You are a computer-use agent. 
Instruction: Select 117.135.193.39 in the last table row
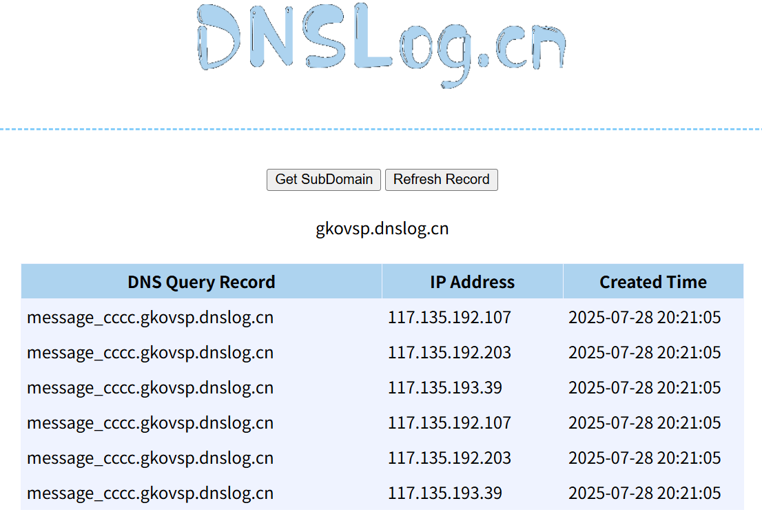(445, 493)
